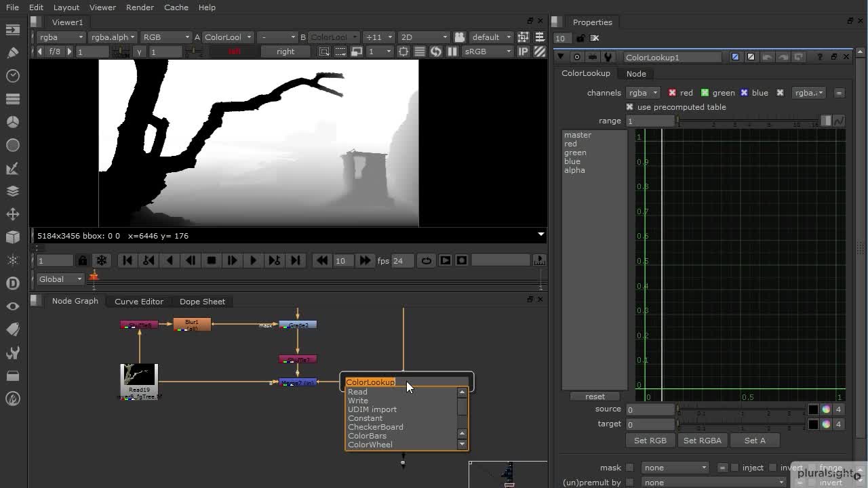Uncheck use precomputed table

pos(629,107)
